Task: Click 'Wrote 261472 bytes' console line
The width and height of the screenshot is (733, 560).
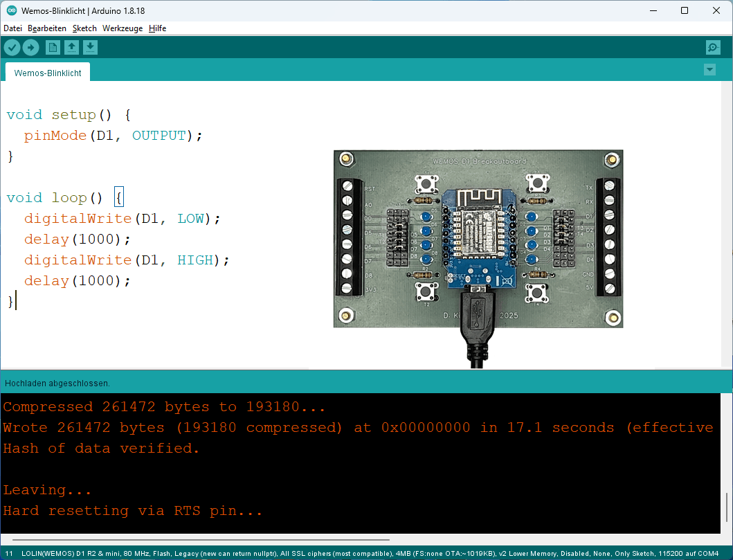Action: [358, 428]
